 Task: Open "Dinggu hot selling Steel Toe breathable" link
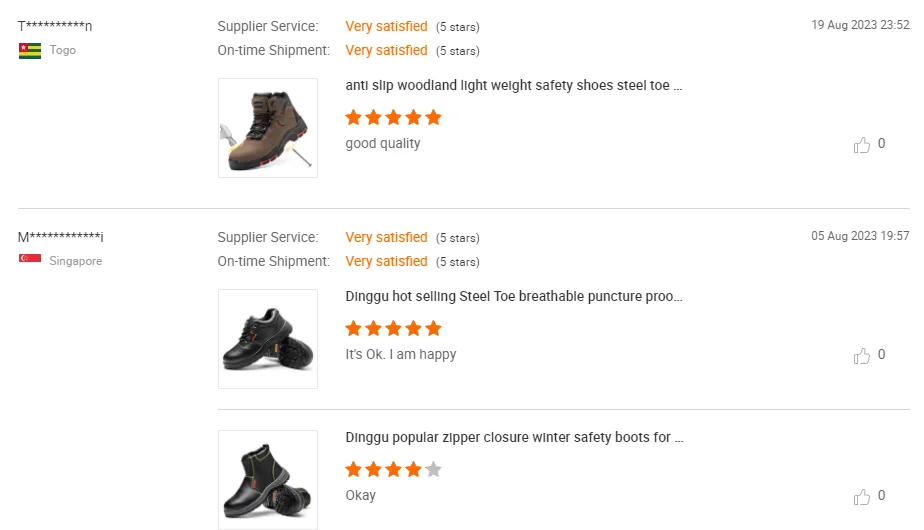[514, 297]
